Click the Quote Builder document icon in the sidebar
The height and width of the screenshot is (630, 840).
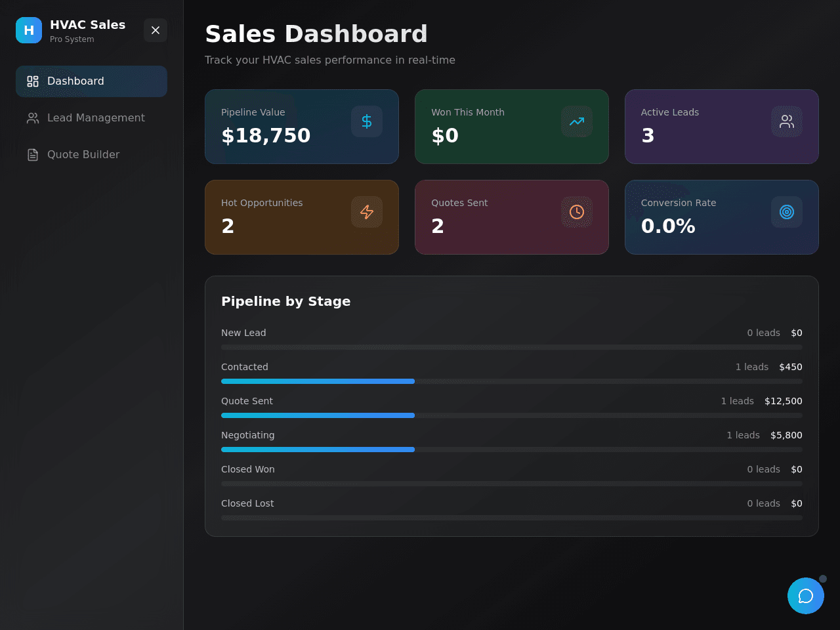pyautogui.click(x=33, y=155)
